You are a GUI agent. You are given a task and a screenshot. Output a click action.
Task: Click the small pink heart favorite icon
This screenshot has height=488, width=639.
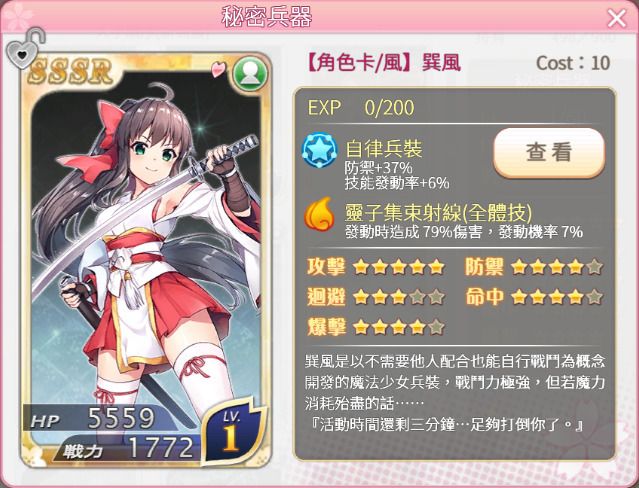coord(218,69)
